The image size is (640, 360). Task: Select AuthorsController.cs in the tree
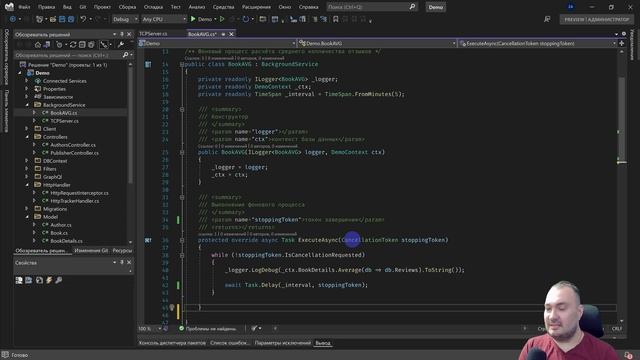73,145
